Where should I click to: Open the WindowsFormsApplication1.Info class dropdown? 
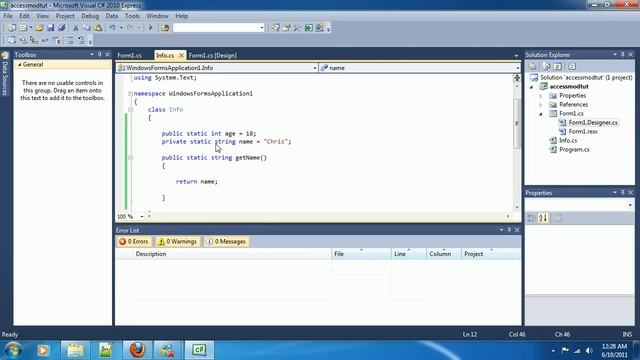(315, 68)
